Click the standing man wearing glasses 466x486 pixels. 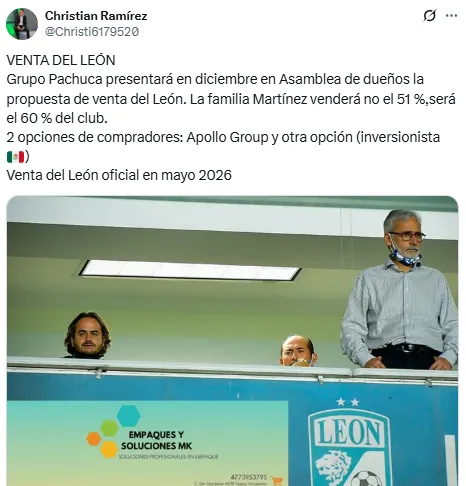click(x=400, y=289)
